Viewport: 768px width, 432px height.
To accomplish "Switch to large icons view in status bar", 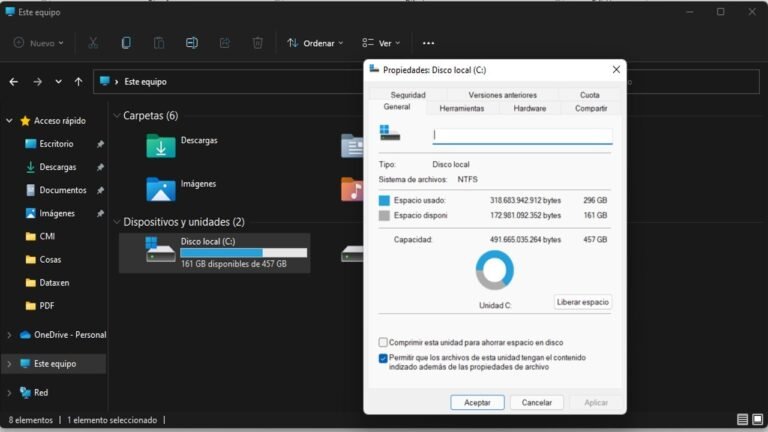I will [758, 419].
